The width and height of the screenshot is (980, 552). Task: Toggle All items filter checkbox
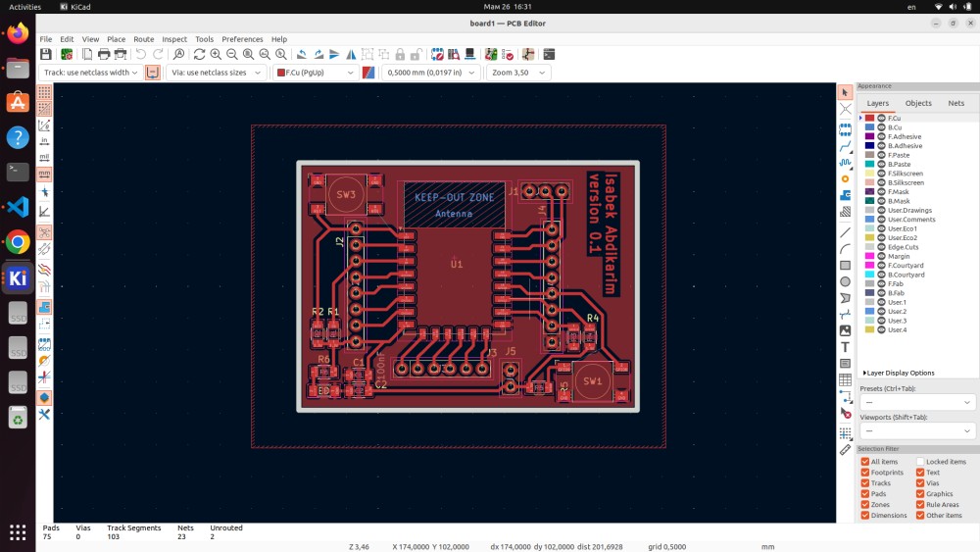(x=865, y=462)
